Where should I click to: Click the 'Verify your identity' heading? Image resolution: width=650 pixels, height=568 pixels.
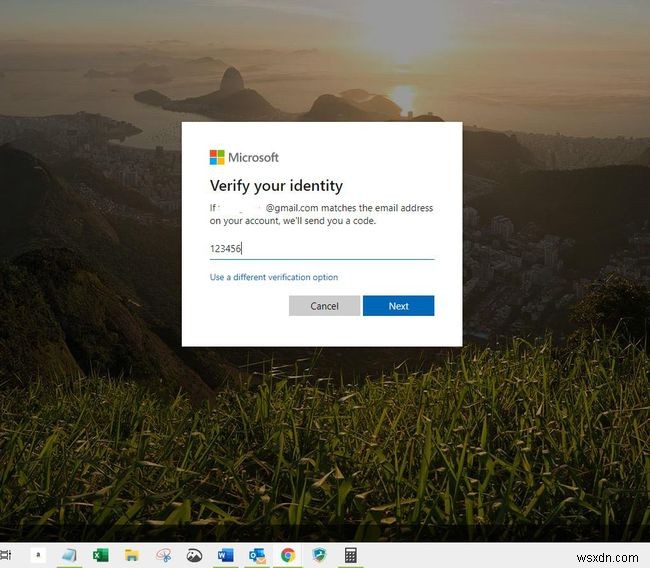point(276,185)
